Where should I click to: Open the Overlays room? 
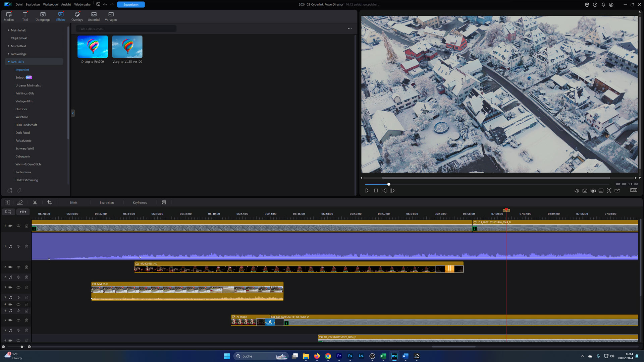pyautogui.click(x=77, y=16)
